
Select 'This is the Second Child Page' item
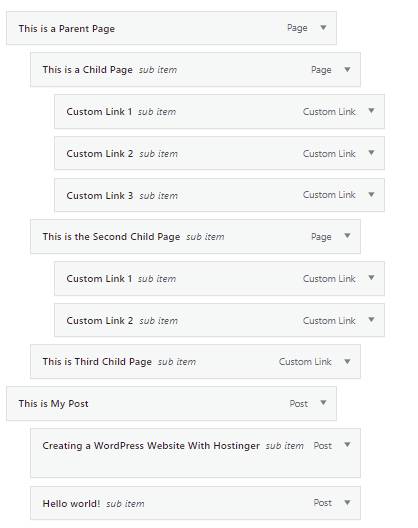pos(195,236)
